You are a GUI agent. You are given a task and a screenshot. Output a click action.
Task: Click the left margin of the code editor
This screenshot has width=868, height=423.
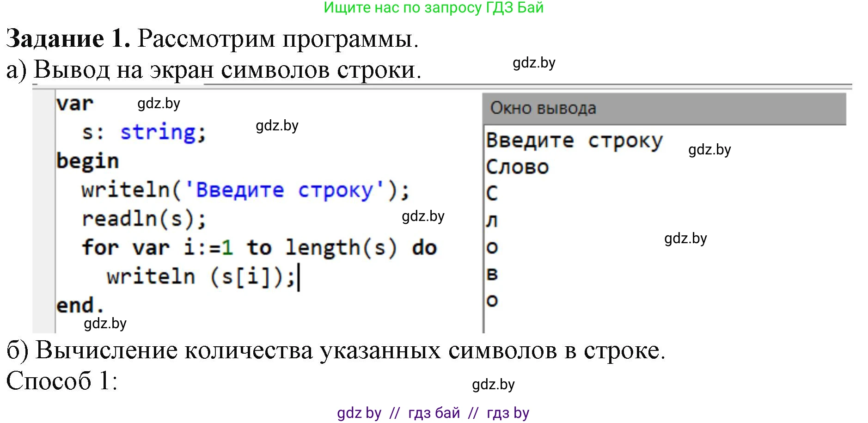[44, 208]
